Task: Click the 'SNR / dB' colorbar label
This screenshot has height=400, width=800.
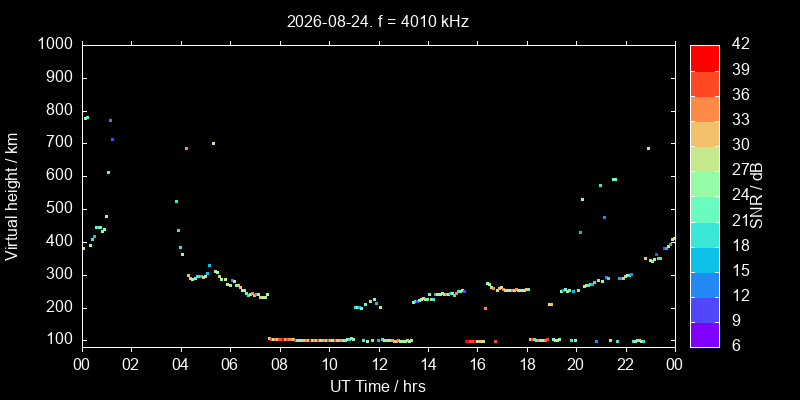Action: pos(757,196)
